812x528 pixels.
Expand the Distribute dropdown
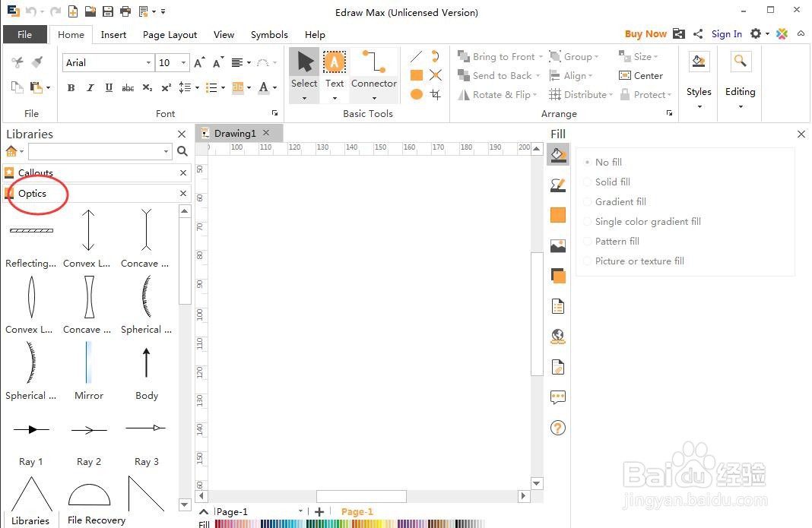click(611, 95)
